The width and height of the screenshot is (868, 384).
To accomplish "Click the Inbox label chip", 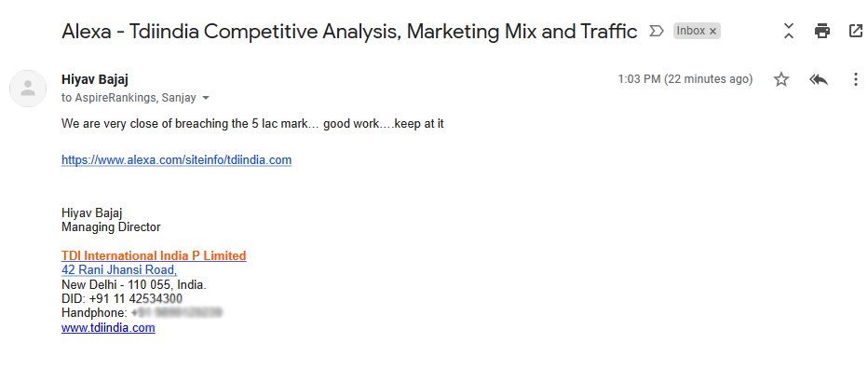I will 690,31.
